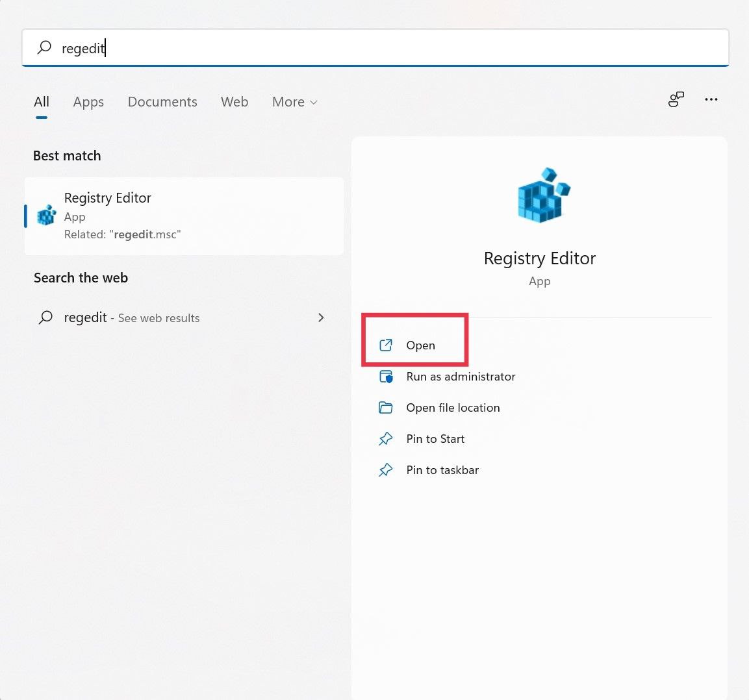Click the magnifier icon beside regedit web result
Screen dimensions: 749x700
(x=45, y=317)
